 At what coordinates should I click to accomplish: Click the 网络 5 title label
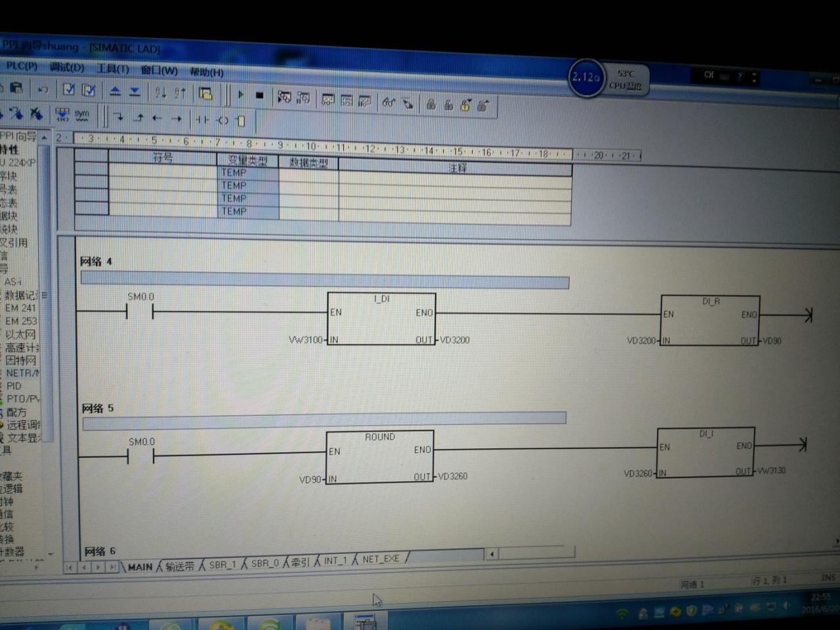click(x=98, y=408)
